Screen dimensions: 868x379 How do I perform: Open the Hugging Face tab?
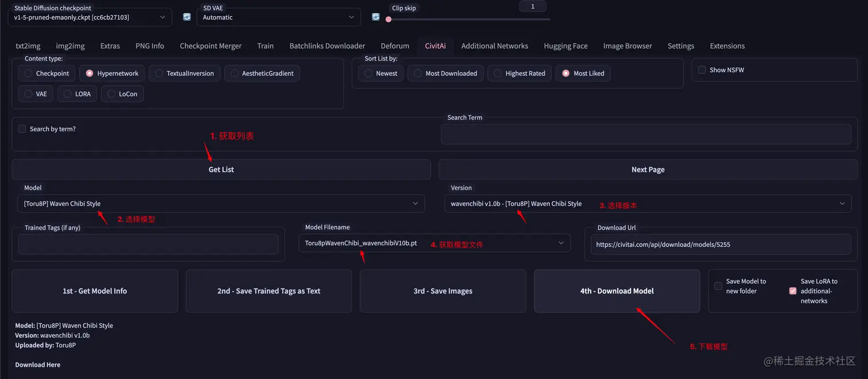[565, 46]
